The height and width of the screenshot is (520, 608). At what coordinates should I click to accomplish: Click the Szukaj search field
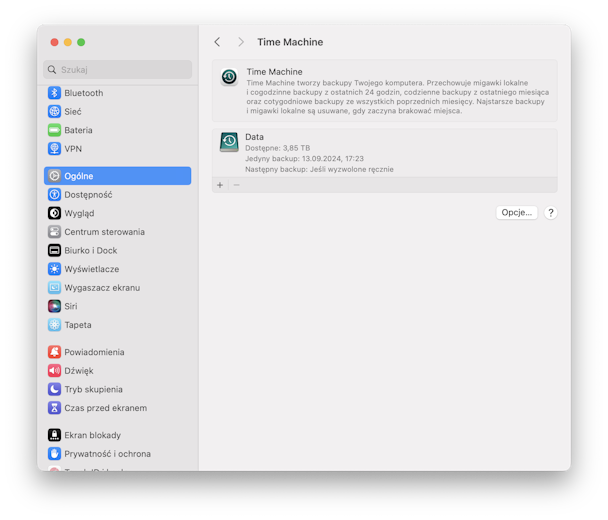coord(117,70)
